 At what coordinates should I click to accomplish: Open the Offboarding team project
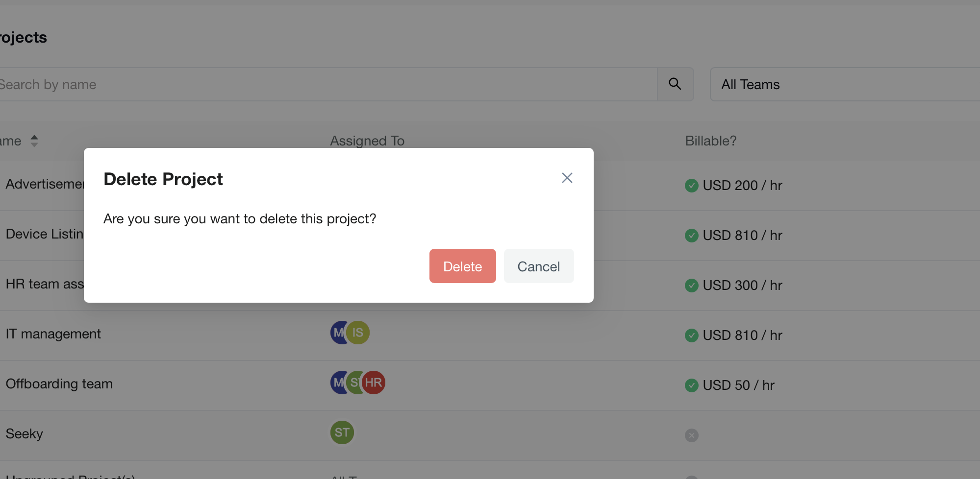pyautogui.click(x=59, y=384)
